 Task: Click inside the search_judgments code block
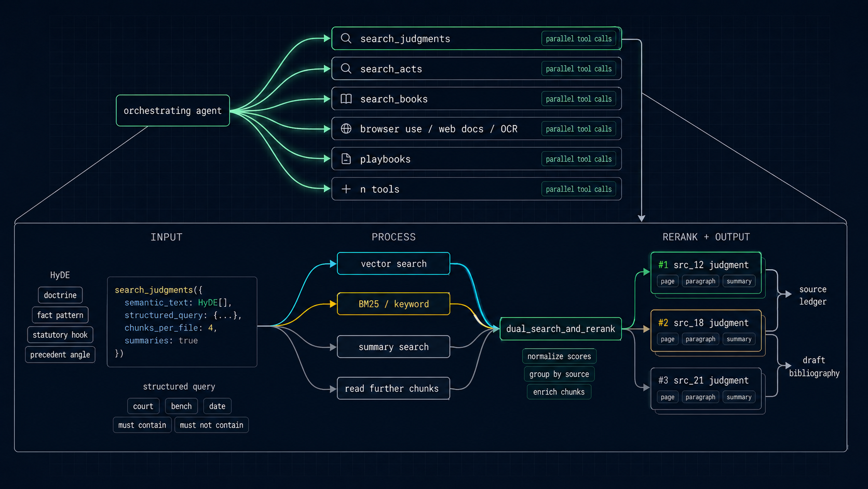tap(182, 321)
